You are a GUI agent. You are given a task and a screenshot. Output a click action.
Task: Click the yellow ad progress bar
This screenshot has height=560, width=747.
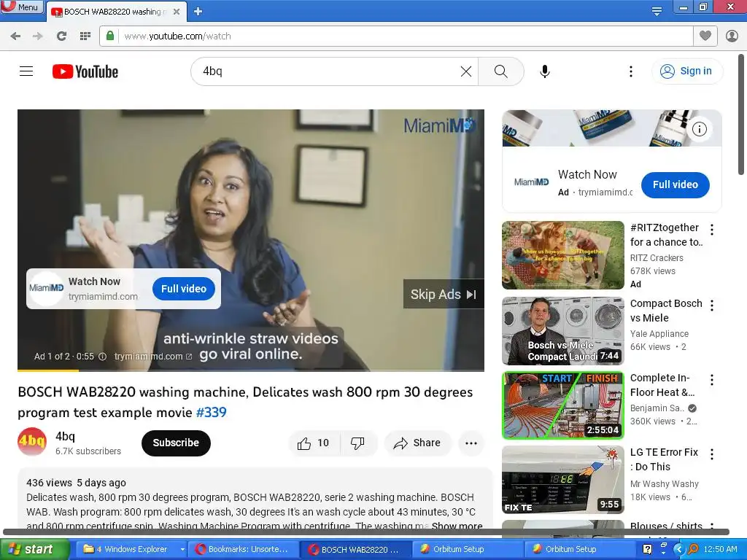coord(48,370)
